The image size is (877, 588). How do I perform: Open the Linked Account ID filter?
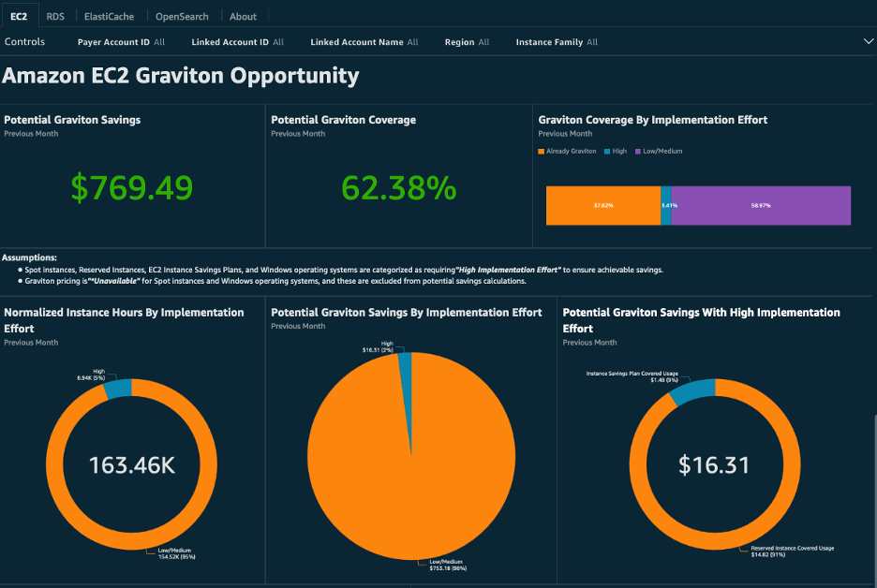[x=237, y=42]
